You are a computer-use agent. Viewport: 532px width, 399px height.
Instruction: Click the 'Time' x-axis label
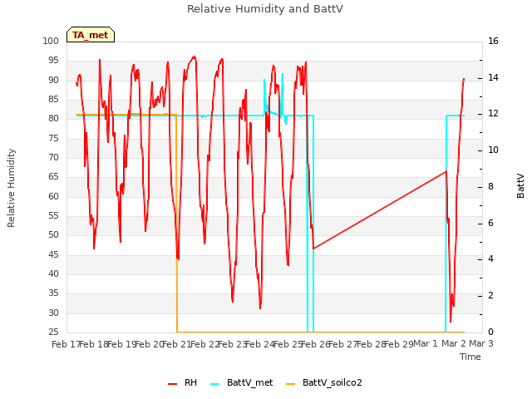470,357
